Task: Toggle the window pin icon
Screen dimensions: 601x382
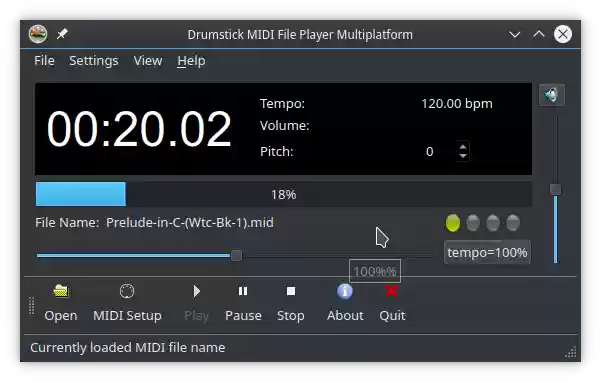Action: click(x=62, y=34)
